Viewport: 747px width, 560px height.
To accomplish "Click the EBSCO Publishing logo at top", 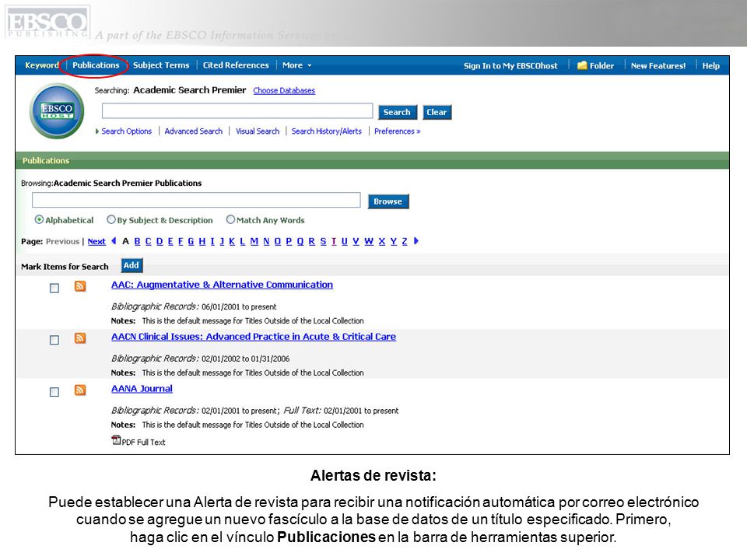I will tap(47, 22).
